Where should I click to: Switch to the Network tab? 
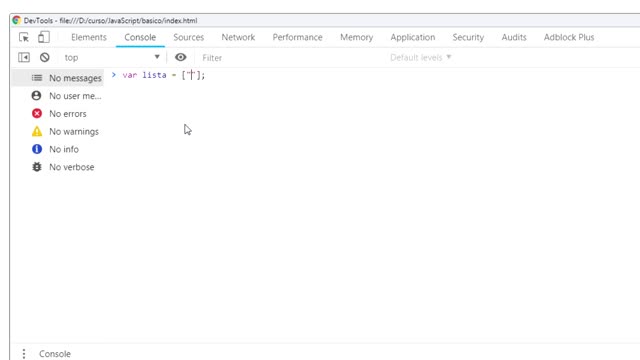238,37
